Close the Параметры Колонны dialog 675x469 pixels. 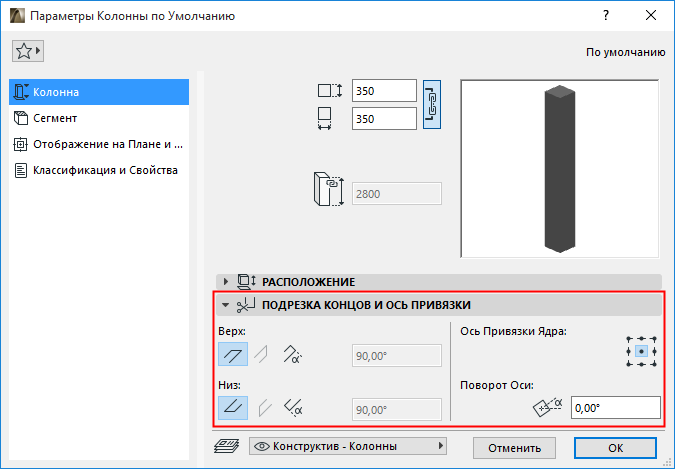[x=651, y=16]
